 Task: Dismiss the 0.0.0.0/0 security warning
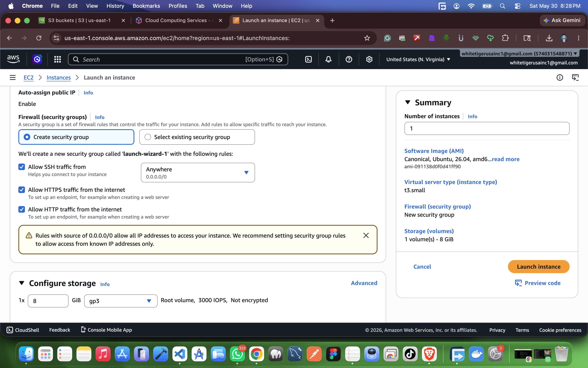(x=366, y=235)
